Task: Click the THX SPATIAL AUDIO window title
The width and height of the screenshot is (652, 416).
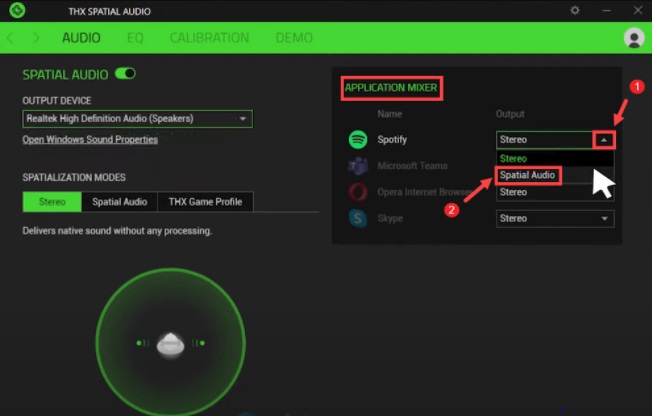Action: (109, 11)
